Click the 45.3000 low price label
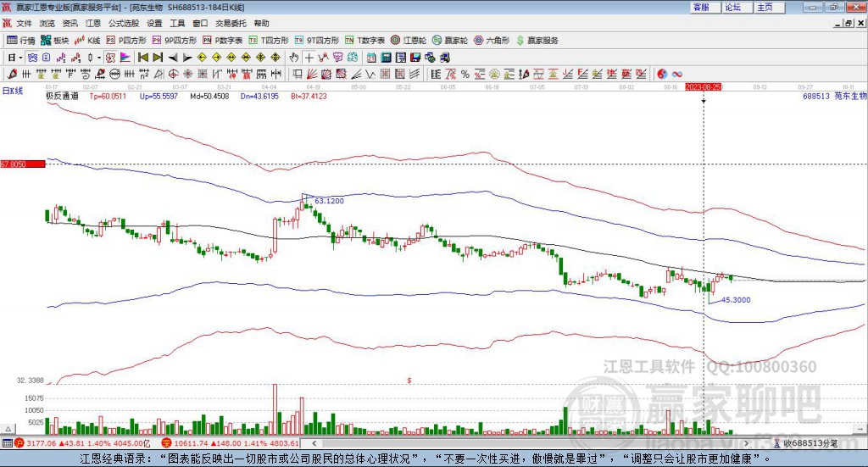This screenshot has width=868, height=467. 736,300
